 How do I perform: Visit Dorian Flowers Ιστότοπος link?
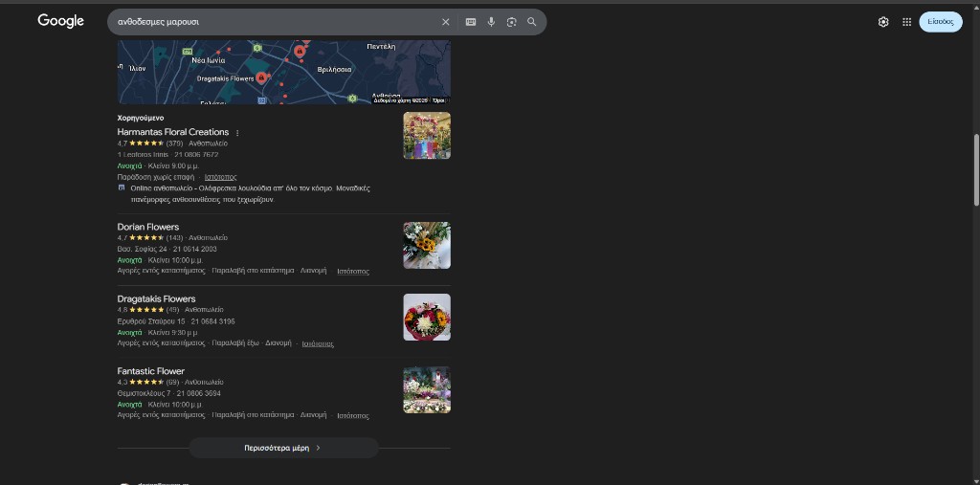pos(353,272)
